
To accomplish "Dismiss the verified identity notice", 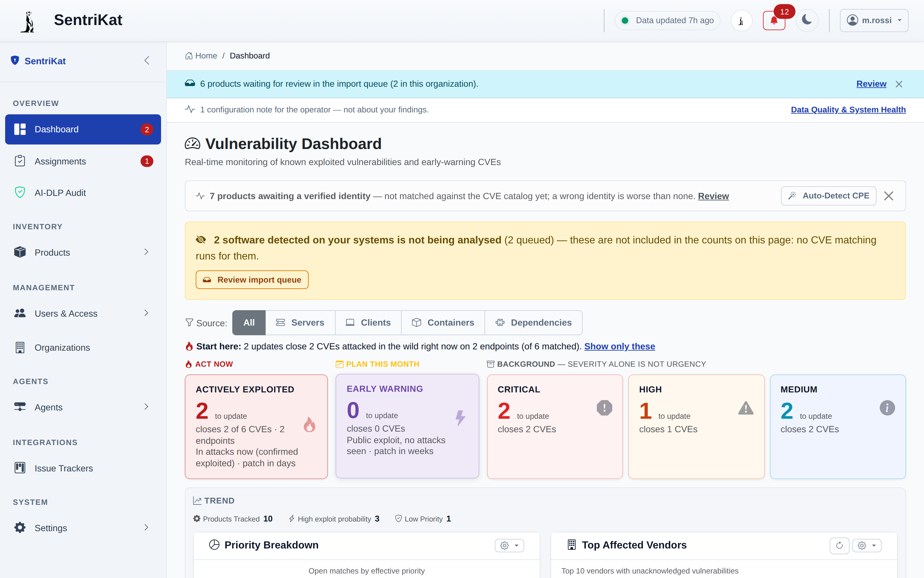I will pos(888,196).
